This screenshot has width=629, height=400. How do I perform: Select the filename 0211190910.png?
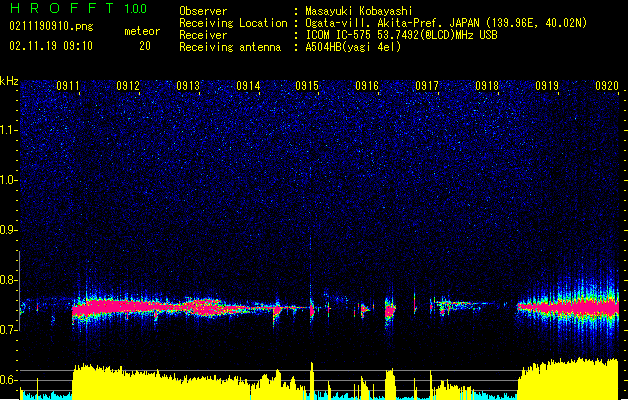(x=51, y=26)
